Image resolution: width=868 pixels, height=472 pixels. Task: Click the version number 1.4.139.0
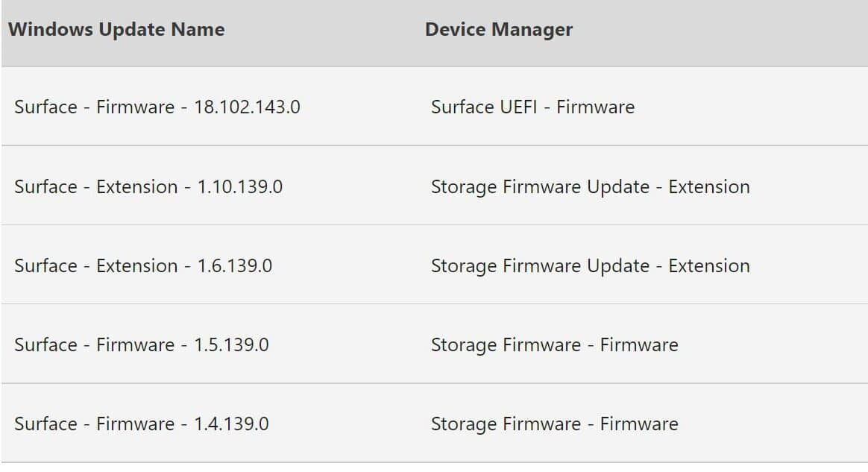point(231,424)
